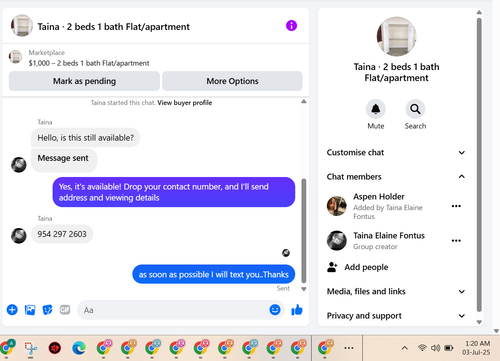This screenshot has height=361, width=500.
Task: Open Snipping Tool from the taskbar
Action: (x=31, y=348)
